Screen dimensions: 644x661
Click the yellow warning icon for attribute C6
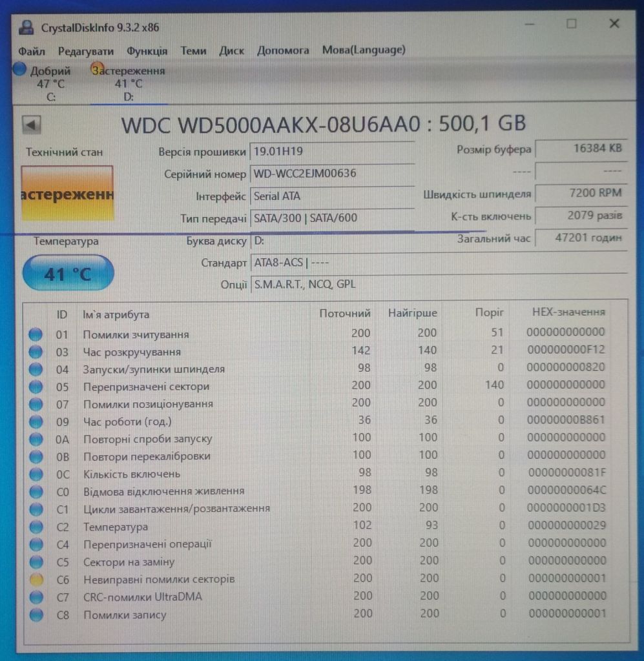37,580
